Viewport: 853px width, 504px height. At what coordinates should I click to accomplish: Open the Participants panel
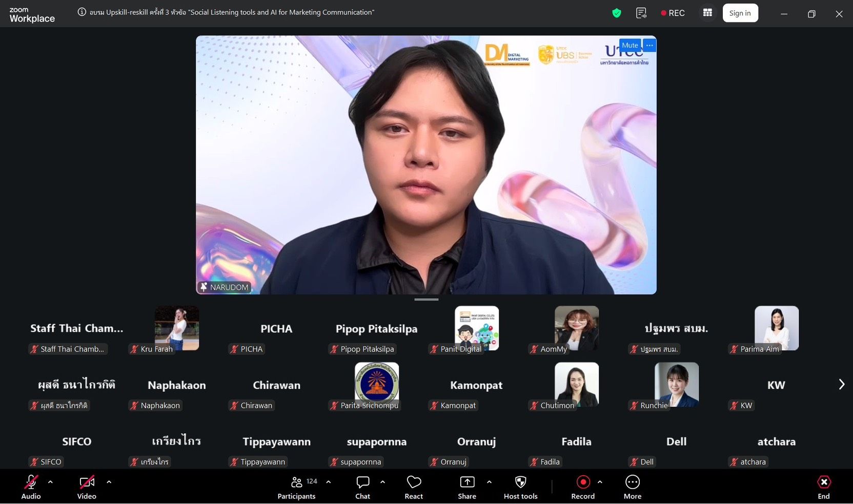297,487
